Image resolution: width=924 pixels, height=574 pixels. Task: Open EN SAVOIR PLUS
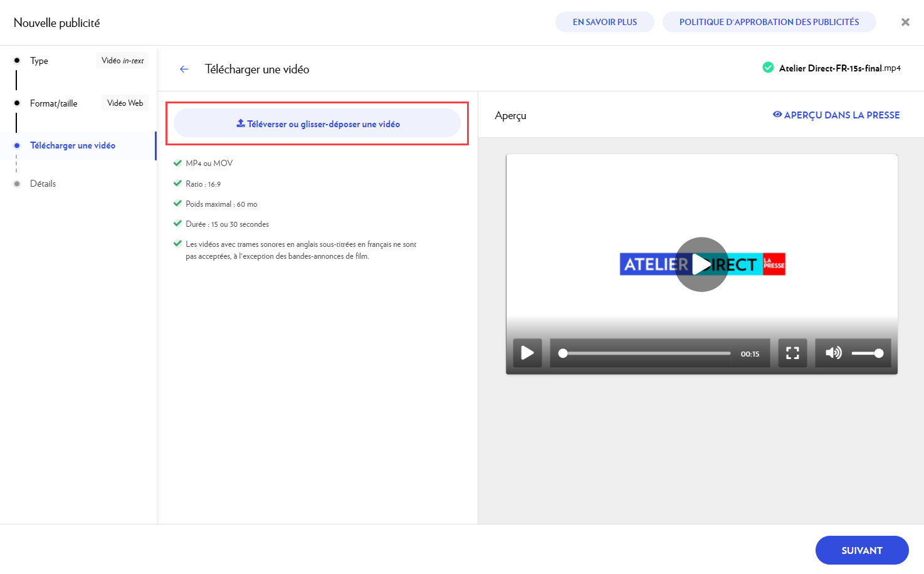[x=604, y=22]
